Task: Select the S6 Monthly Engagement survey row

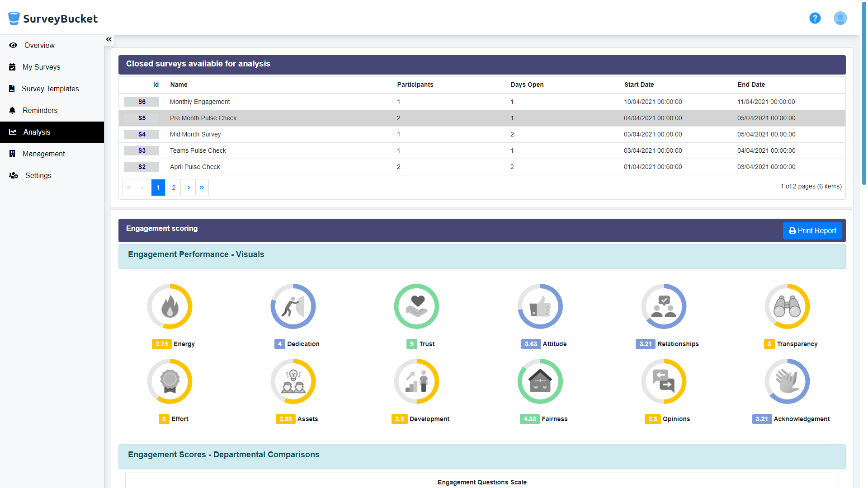Action: click(482, 102)
